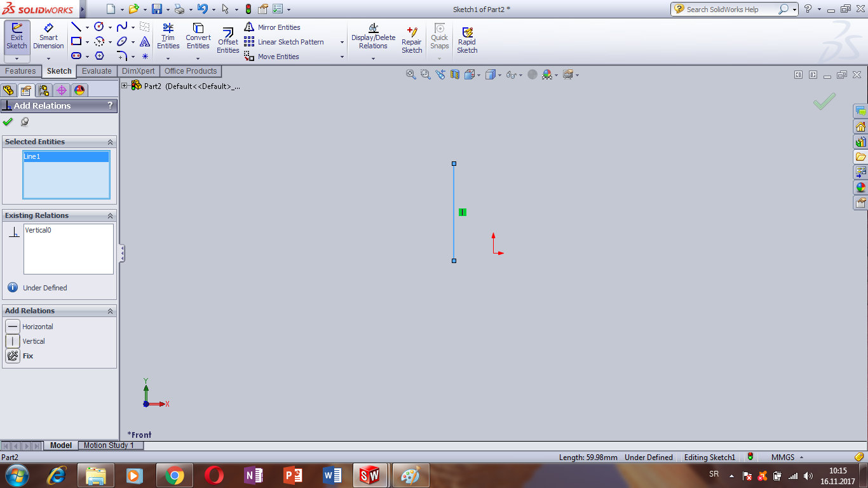Collapse the Add Relations section
The width and height of the screenshot is (868, 488).
click(x=110, y=311)
